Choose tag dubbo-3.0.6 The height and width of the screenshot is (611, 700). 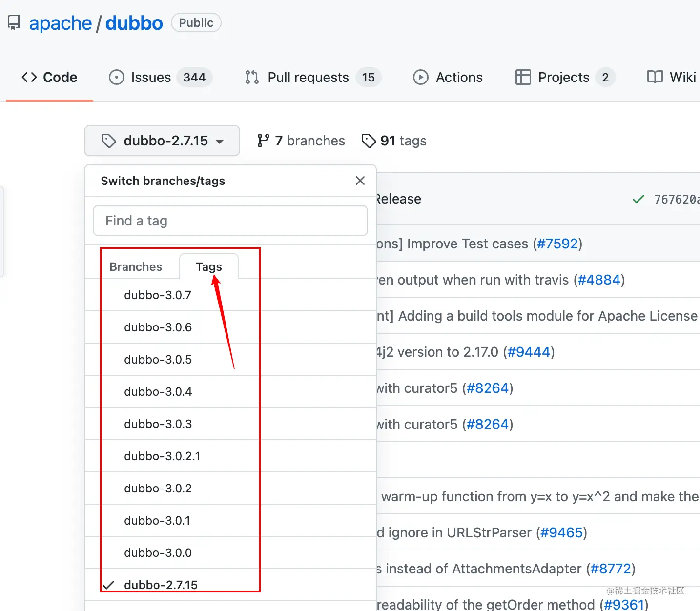(230, 327)
